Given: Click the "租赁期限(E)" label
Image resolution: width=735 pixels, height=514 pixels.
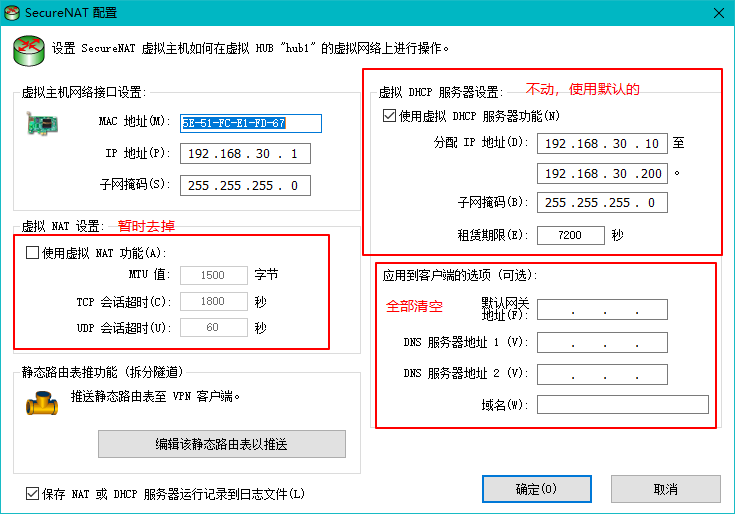Looking at the screenshot, I should pyautogui.click(x=493, y=235).
